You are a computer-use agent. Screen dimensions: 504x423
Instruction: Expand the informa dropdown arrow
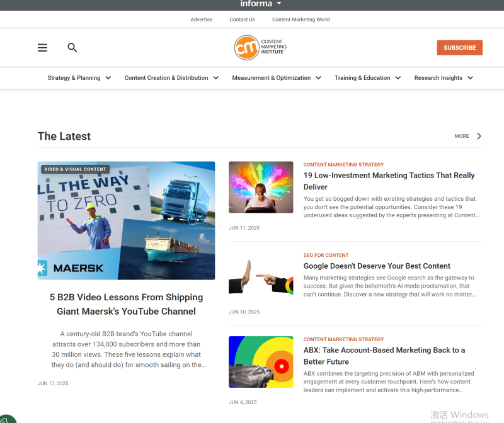(279, 3)
